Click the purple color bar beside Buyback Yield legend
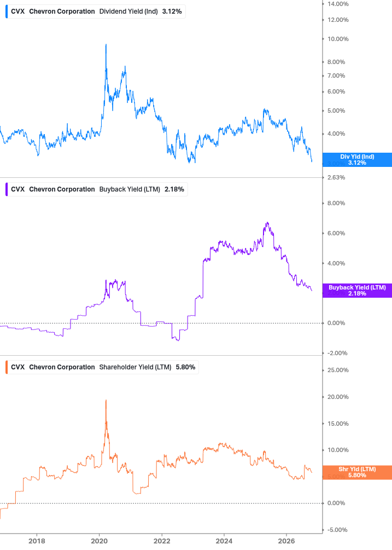 pyautogui.click(x=7, y=189)
